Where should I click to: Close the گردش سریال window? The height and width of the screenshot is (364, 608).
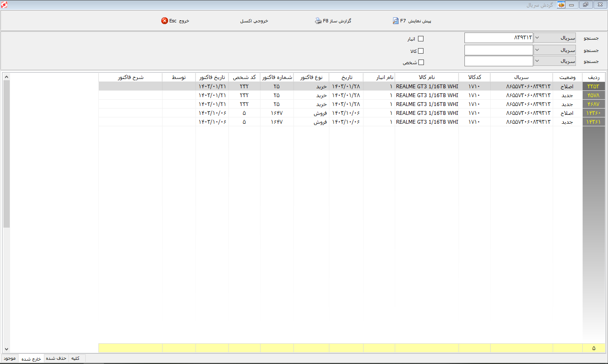600,5
